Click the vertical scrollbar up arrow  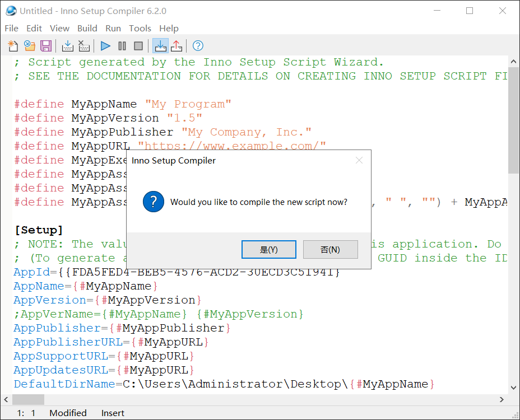pos(513,62)
